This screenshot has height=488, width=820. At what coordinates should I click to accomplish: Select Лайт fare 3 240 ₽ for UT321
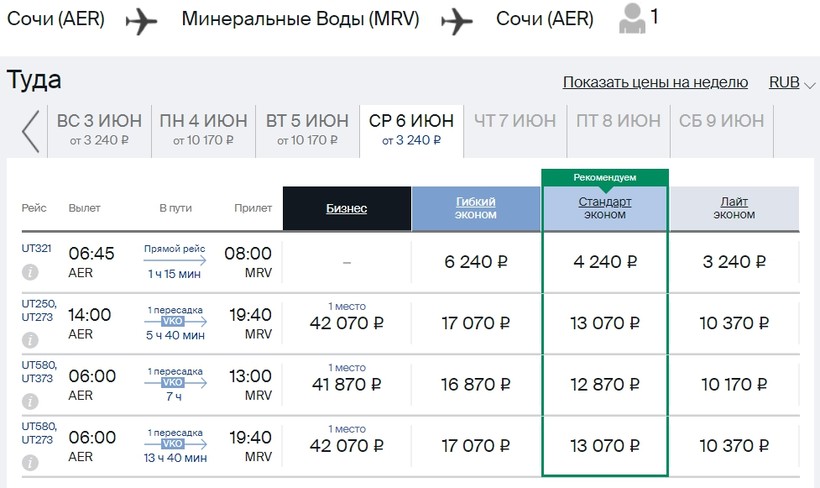click(x=734, y=263)
